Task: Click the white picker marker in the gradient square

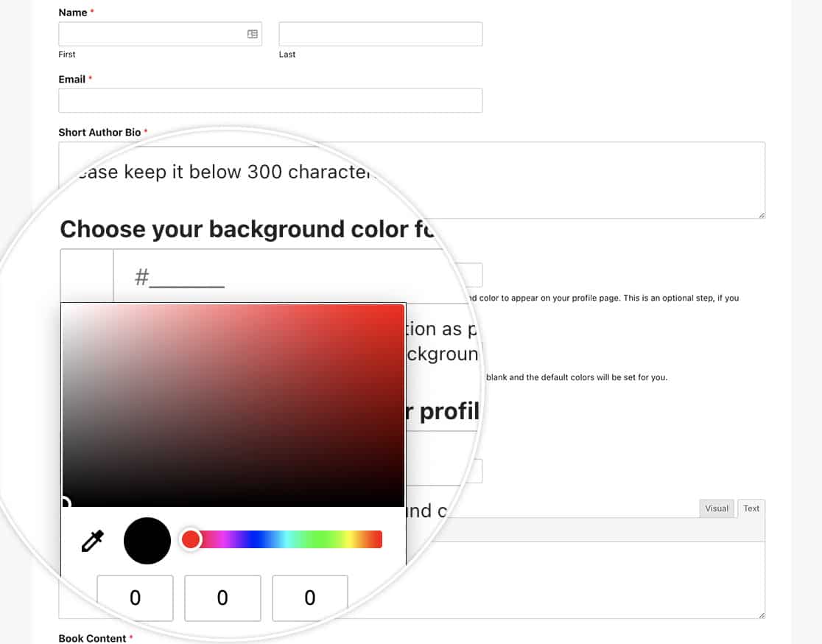Action: pos(67,501)
